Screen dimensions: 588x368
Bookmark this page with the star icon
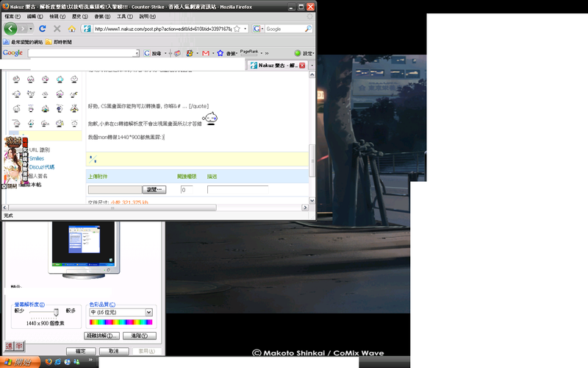[x=237, y=29]
